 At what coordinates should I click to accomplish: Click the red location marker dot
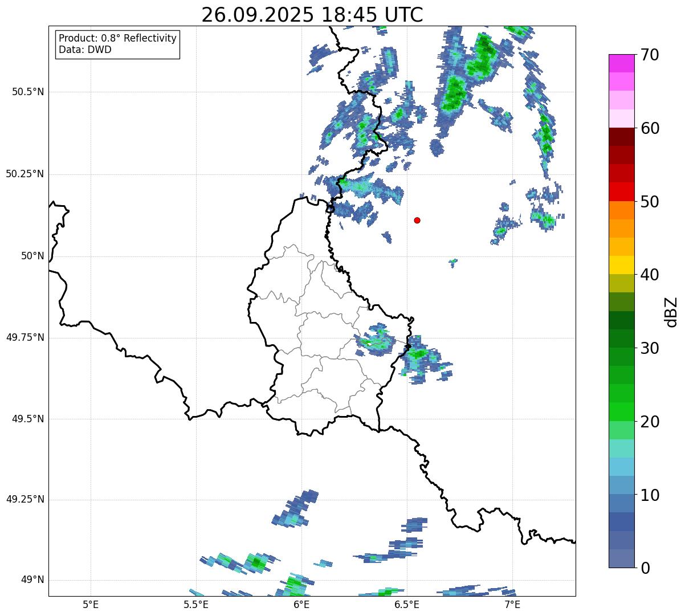point(417,220)
